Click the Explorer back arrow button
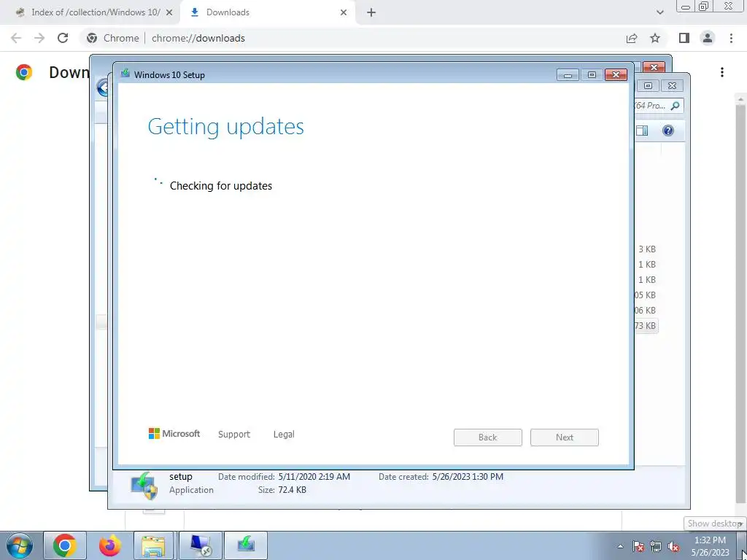 point(102,87)
